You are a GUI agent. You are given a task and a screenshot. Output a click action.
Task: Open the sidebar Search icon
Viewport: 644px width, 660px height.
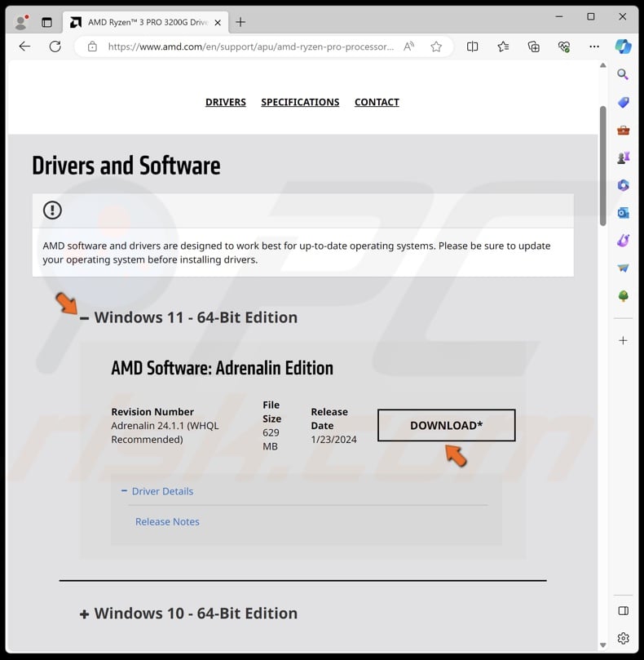pos(623,75)
